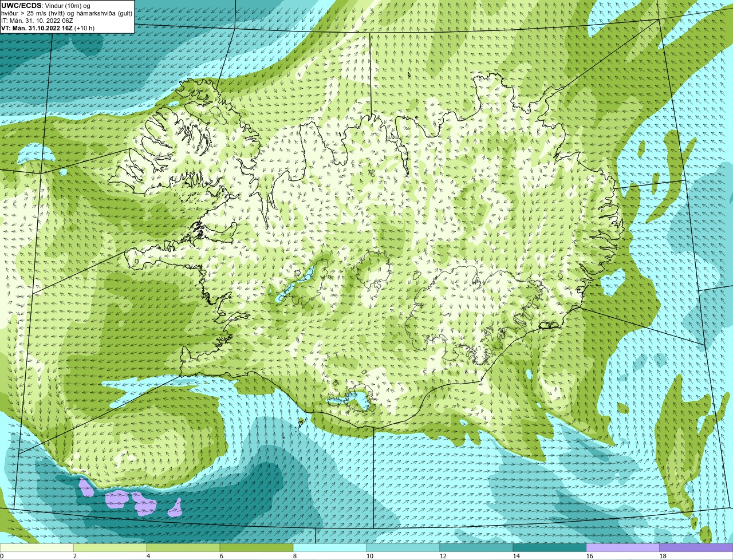
Task: Choose the dark teal 14–16 m/s legend swatch
Action: (x=550, y=547)
